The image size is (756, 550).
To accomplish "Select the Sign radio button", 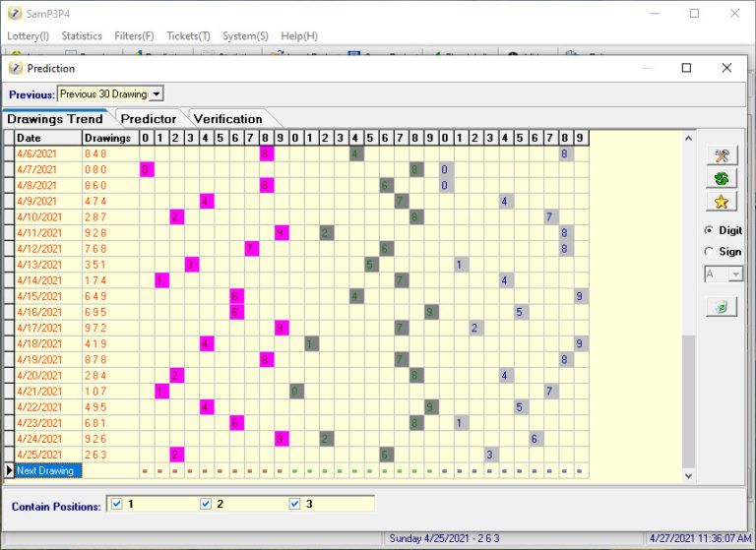I will pos(709,252).
